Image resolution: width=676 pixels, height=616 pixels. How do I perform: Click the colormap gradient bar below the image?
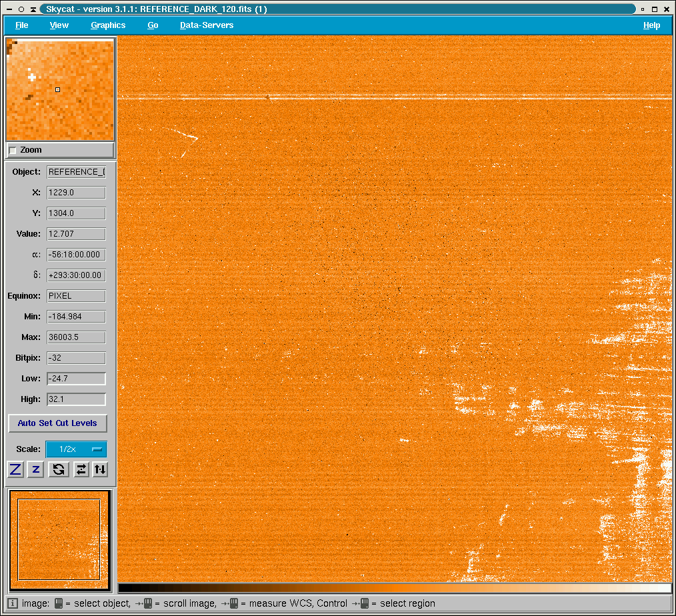[x=394, y=588]
